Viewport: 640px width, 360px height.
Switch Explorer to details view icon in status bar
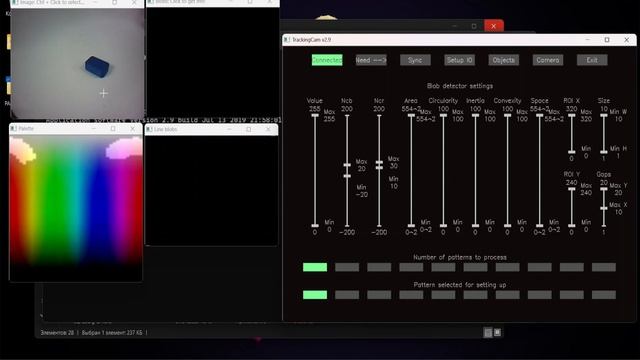click(x=488, y=333)
